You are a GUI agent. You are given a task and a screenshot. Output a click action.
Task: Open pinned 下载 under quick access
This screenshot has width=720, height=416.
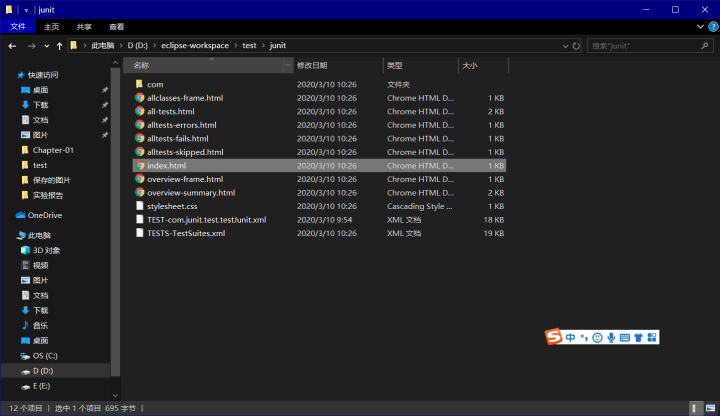pyautogui.click(x=40, y=105)
